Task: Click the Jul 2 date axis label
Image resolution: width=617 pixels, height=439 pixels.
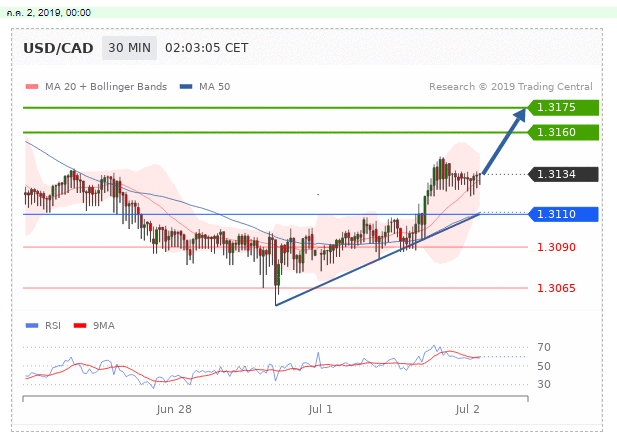Action: 467,409
